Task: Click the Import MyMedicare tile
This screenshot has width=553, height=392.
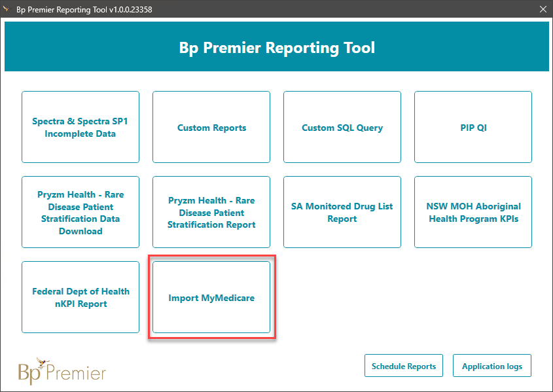Action: [211, 297]
